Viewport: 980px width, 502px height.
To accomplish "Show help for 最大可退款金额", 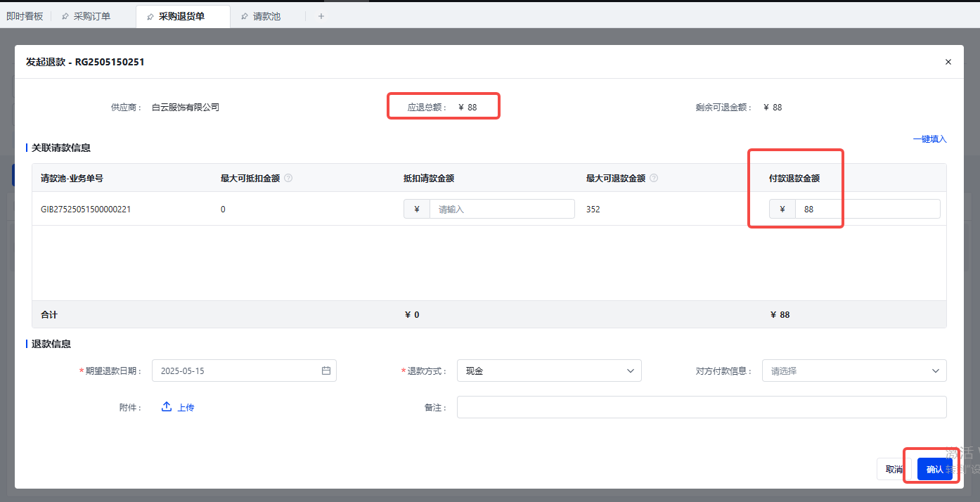I will 654,178.
